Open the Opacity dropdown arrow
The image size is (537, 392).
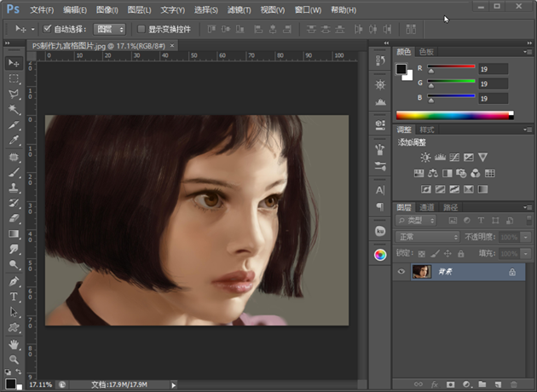pyautogui.click(x=526, y=237)
